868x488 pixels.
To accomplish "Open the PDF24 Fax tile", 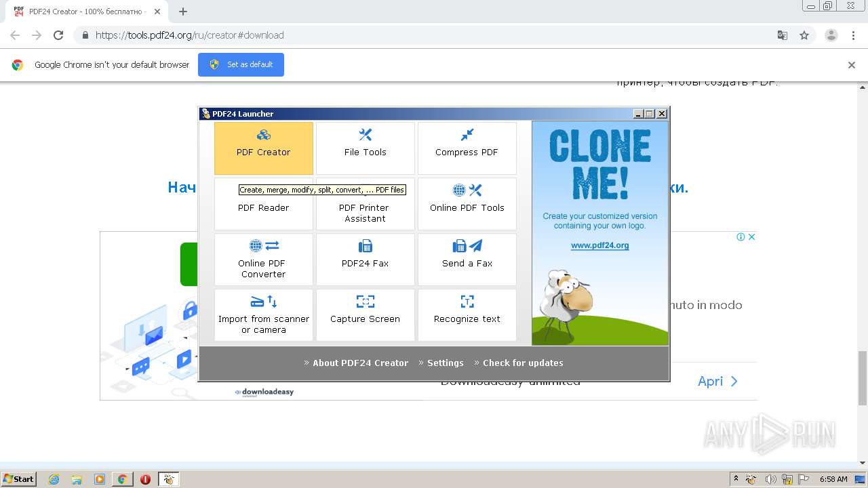I will [366, 260].
